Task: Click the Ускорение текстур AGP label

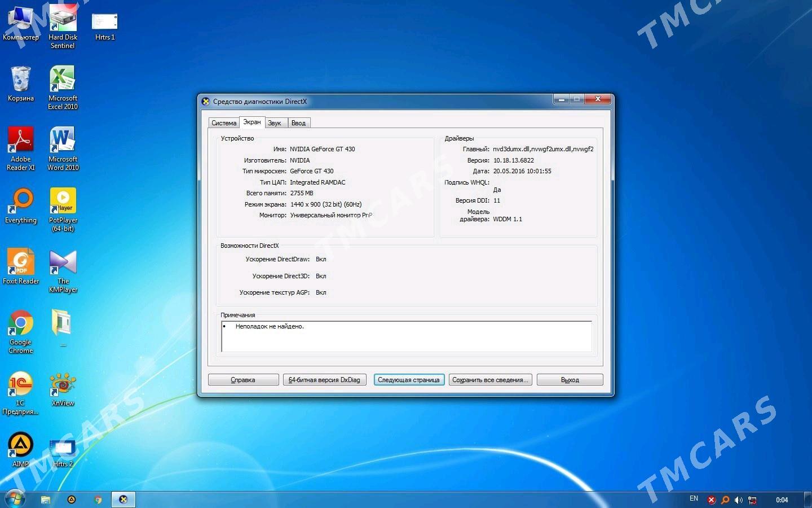Action: click(275, 292)
